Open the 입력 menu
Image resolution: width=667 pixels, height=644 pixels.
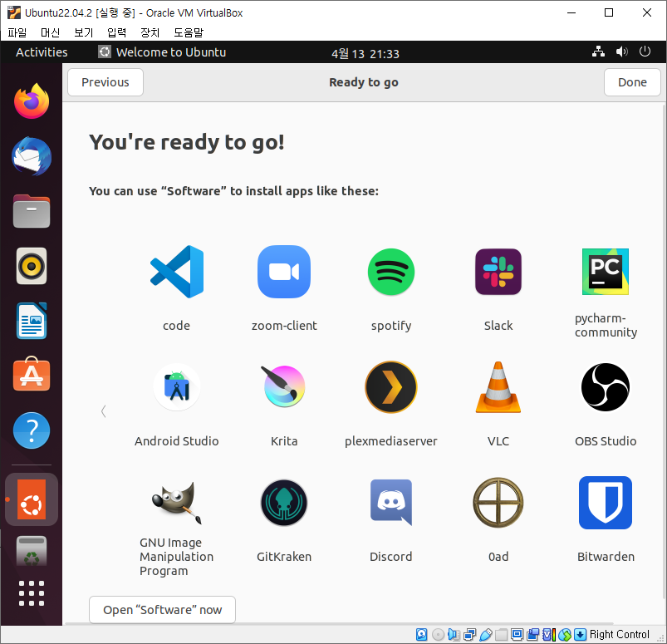[x=116, y=32]
